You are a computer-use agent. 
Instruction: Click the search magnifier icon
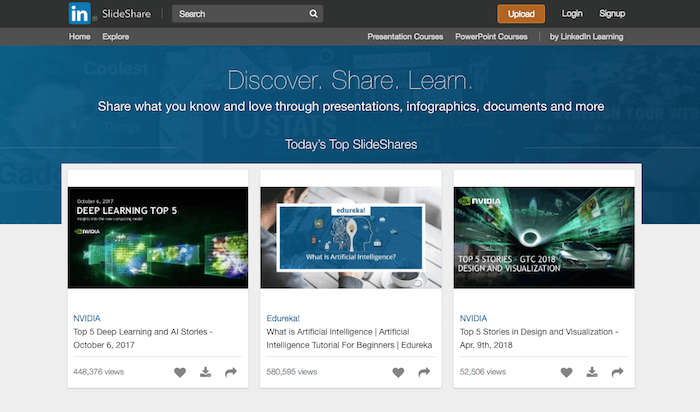tap(313, 14)
